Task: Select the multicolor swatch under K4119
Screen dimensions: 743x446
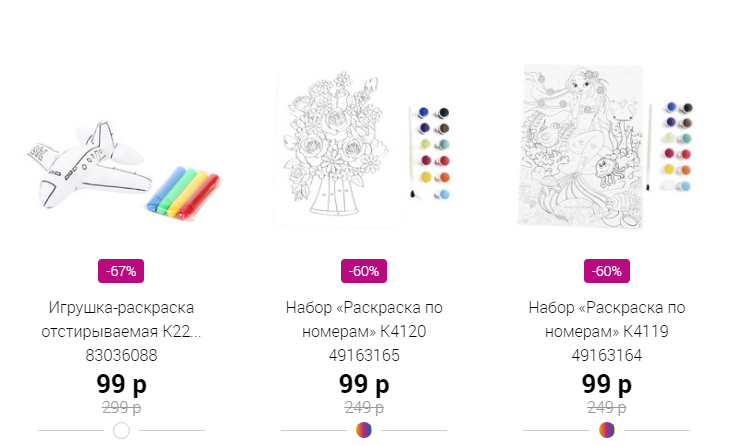Action: pyautogui.click(x=606, y=430)
